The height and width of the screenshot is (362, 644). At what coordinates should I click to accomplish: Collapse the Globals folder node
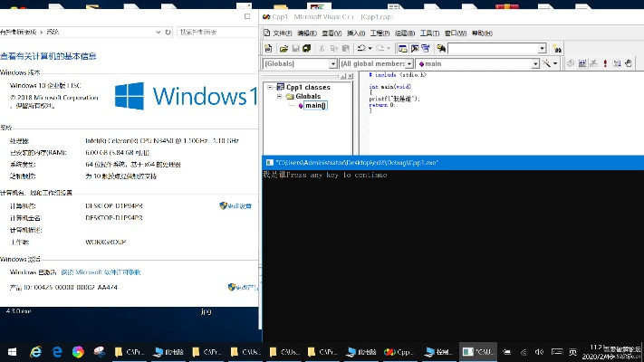point(279,96)
